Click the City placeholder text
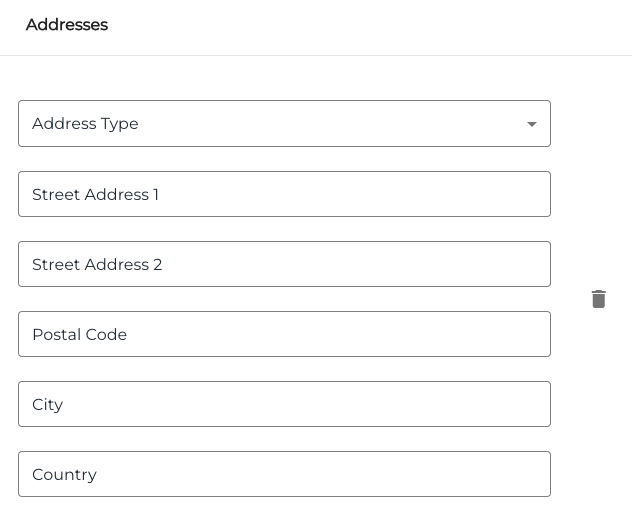This screenshot has height=520, width=632. 47,405
